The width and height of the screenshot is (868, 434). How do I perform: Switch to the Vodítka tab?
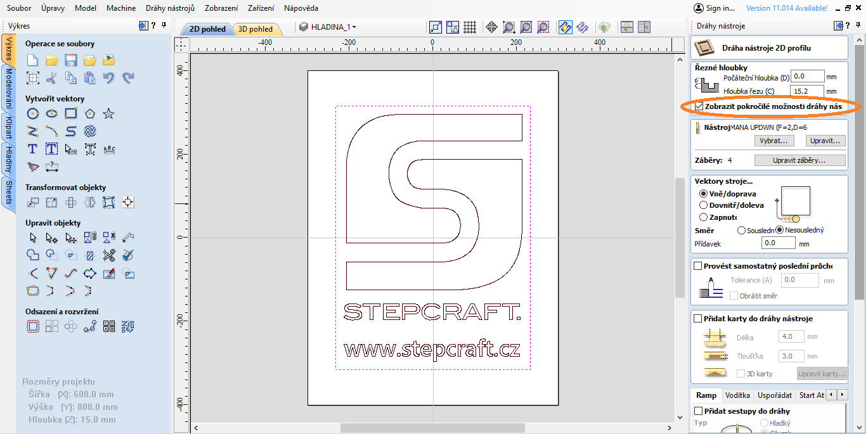click(737, 395)
